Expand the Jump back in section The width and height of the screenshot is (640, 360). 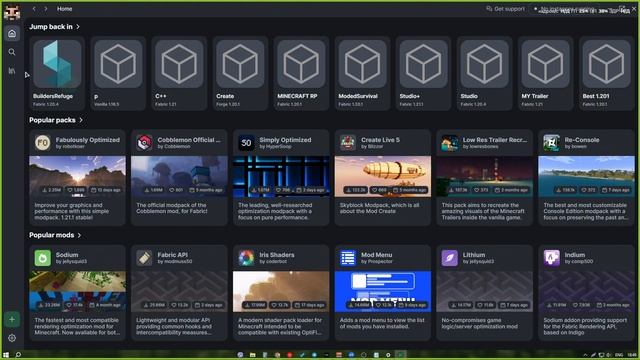click(54, 27)
